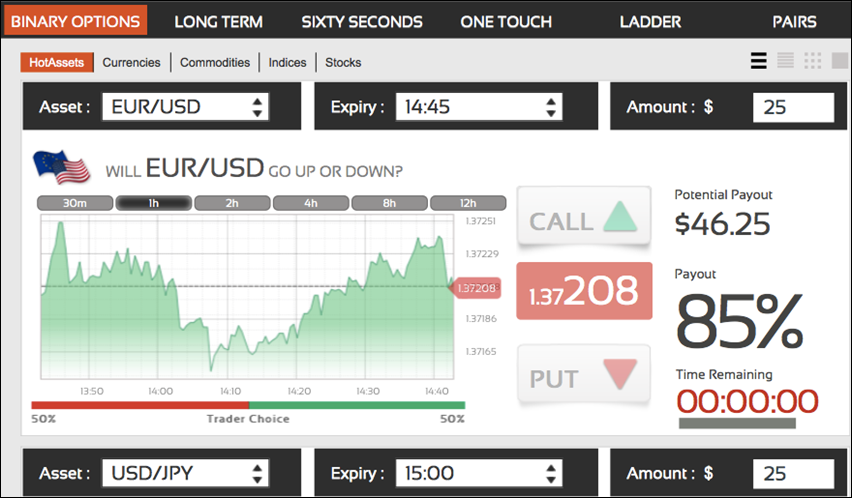Expand the 15:00 expiry dropdown
This screenshot has height=498, width=852.
point(479,473)
